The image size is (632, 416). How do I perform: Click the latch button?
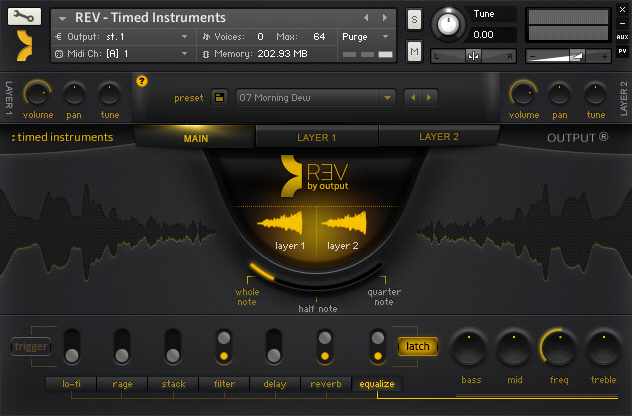click(418, 346)
